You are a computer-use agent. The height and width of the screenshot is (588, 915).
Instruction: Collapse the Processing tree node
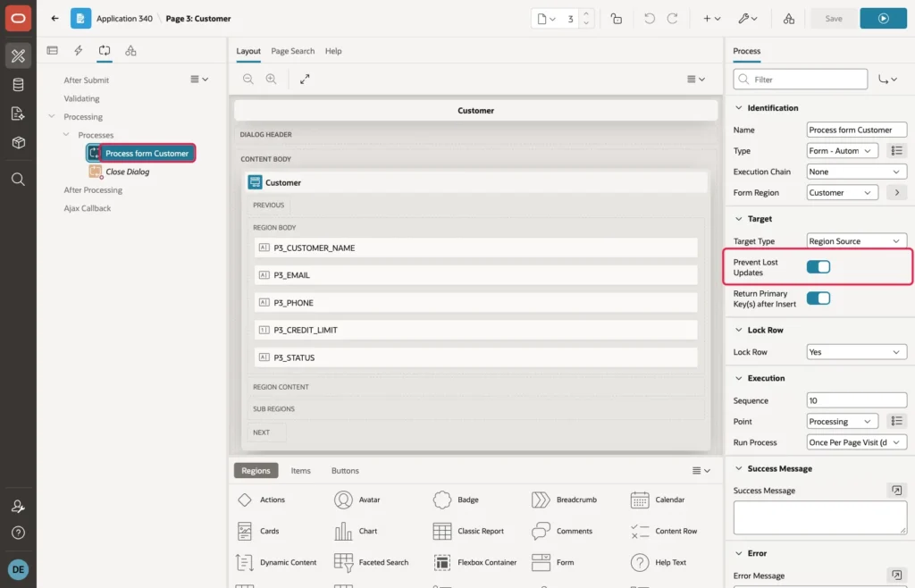[52, 116]
